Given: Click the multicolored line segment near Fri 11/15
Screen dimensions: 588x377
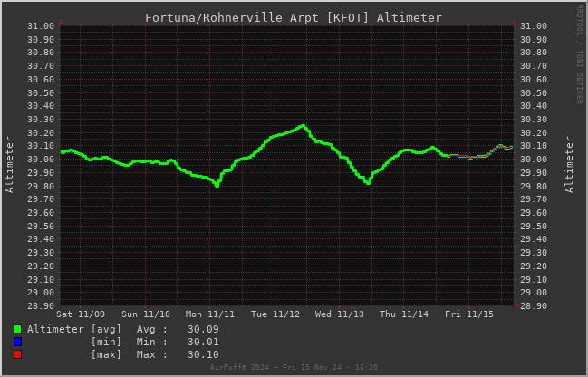Looking at the screenshot, I should (480, 152).
